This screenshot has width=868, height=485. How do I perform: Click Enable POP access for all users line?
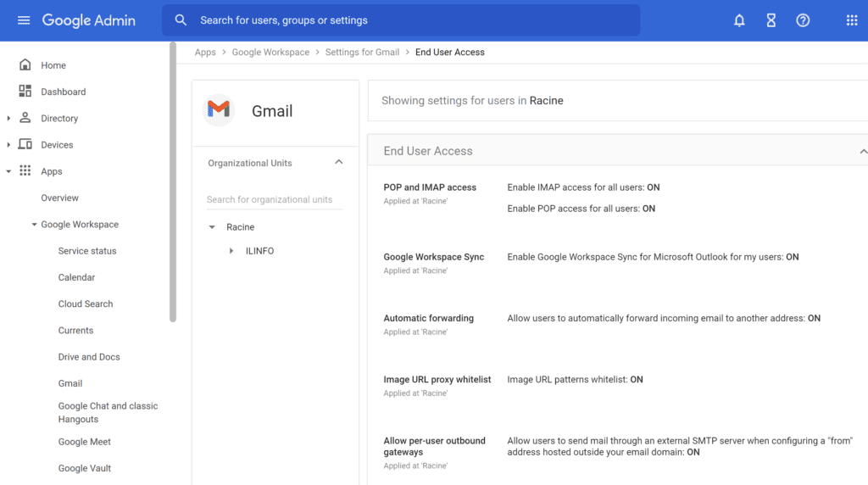point(581,209)
